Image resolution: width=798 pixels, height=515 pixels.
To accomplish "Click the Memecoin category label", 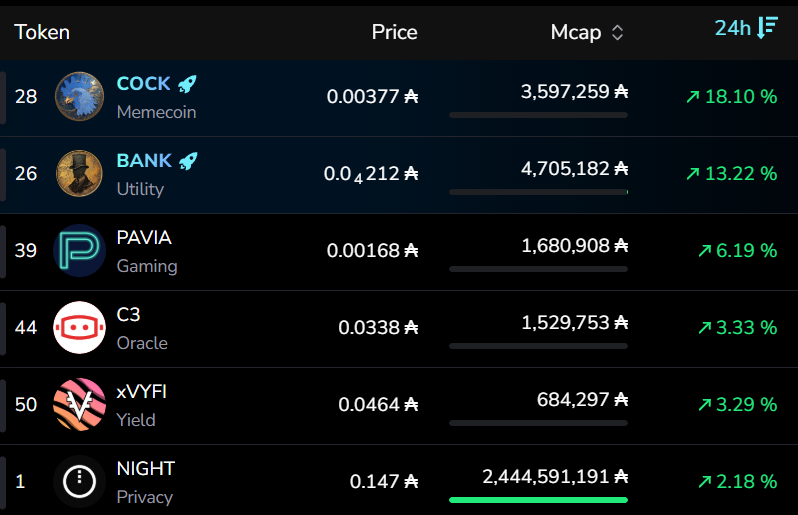I will click(156, 112).
